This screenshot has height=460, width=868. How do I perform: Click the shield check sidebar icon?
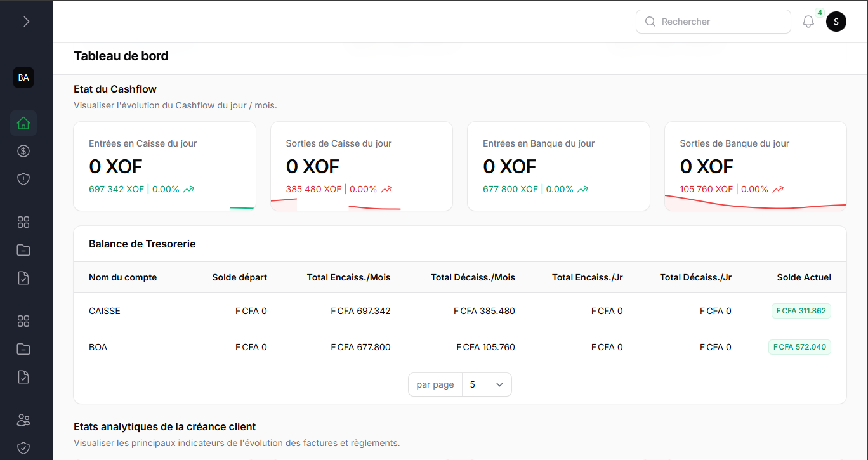click(23, 448)
